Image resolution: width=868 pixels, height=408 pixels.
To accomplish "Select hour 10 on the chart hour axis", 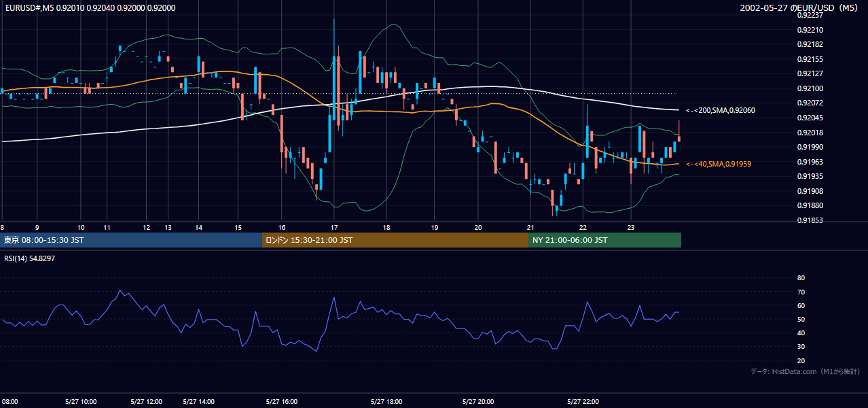I will [81, 227].
